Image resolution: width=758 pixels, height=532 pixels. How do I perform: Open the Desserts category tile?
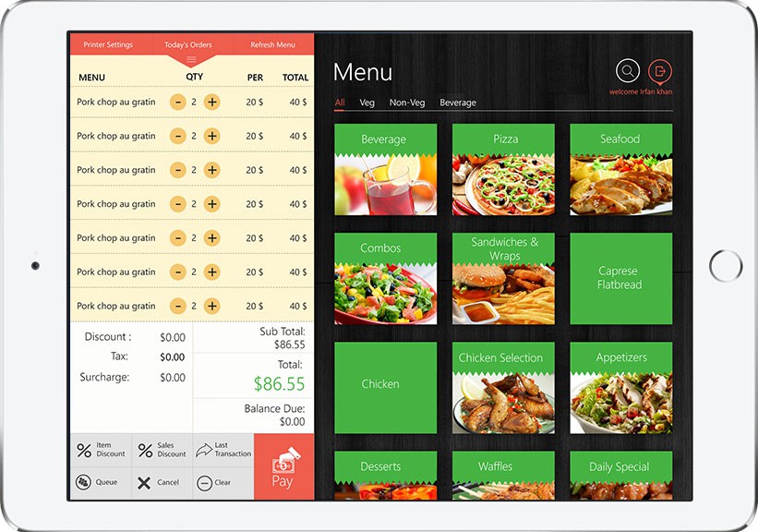pyautogui.click(x=386, y=476)
